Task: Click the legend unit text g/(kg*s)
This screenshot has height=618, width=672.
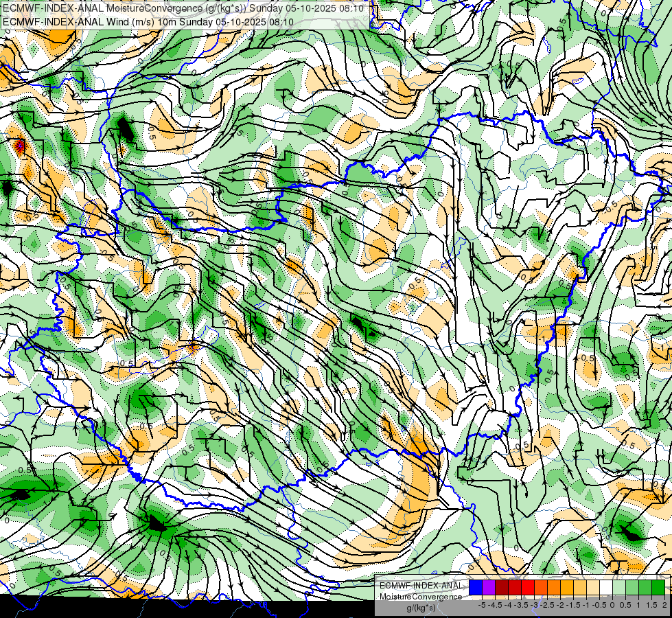Action: click(x=421, y=608)
